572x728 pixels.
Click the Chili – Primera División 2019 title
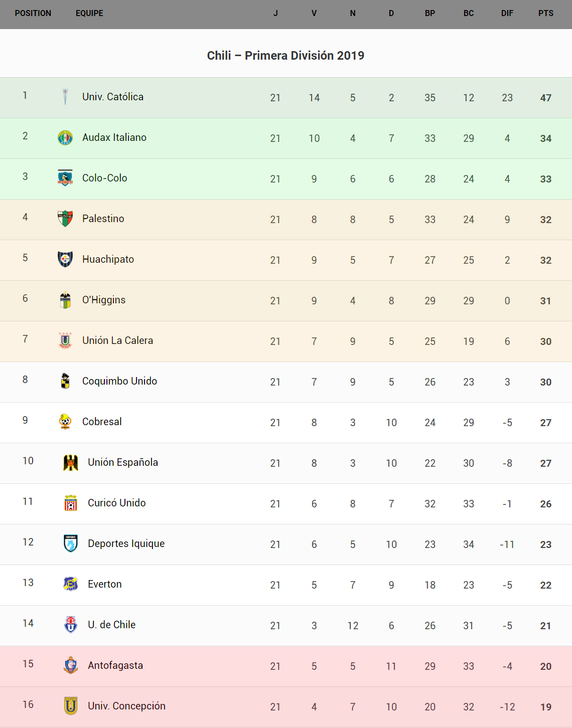285,56
